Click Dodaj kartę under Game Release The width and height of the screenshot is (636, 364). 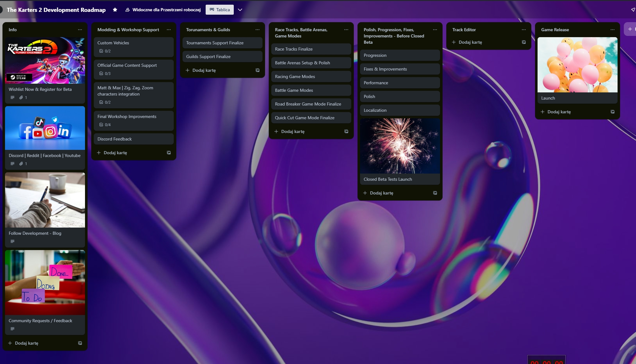(x=559, y=112)
